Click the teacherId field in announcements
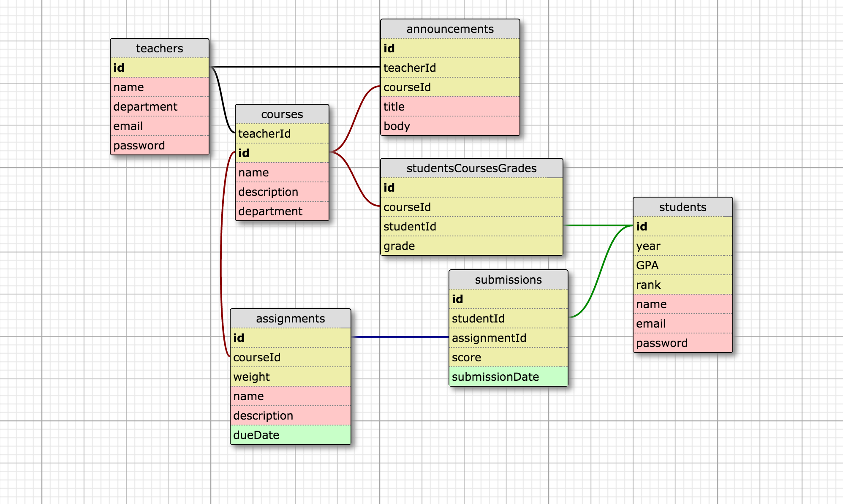 [450, 68]
